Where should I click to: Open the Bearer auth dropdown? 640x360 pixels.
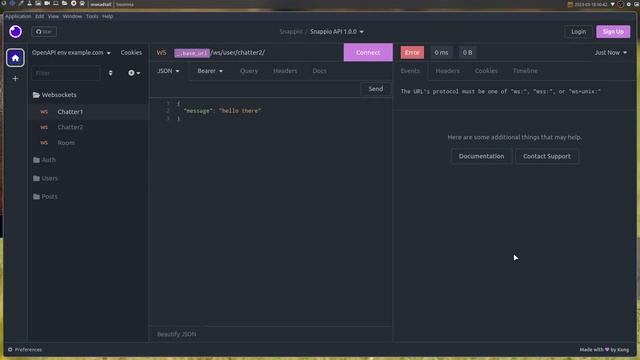click(210, 71)
